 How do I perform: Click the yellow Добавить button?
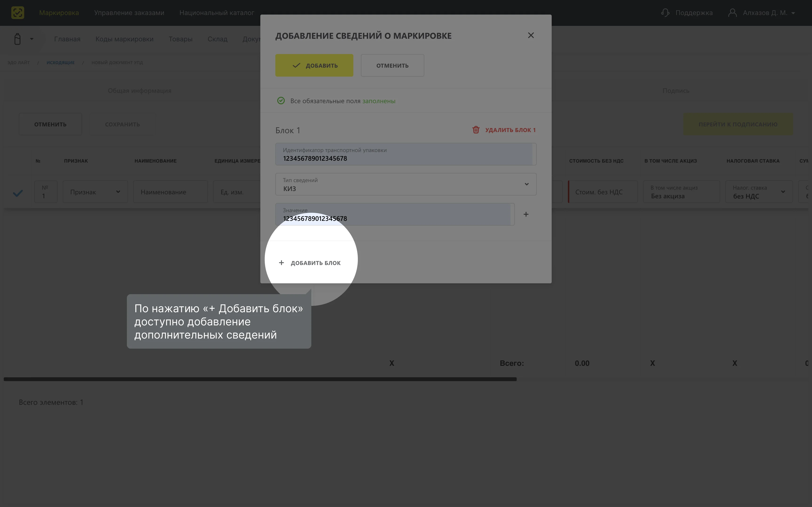pyautogui.click(x=314, y=65)
